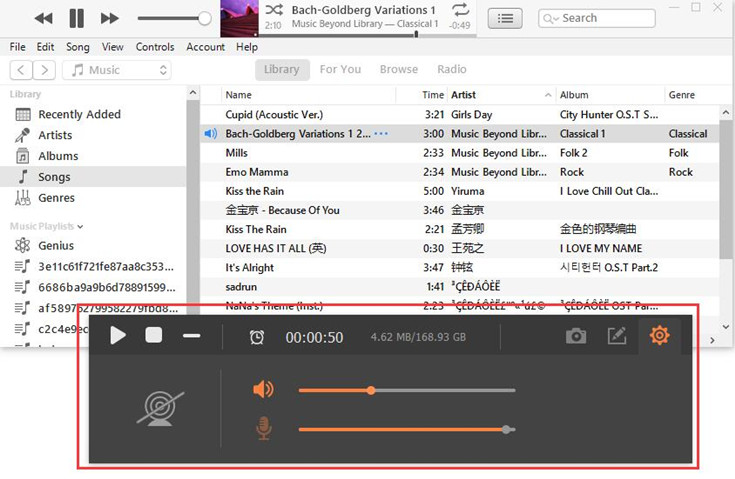Take a screenshot with the camera icon

(576, 336)
